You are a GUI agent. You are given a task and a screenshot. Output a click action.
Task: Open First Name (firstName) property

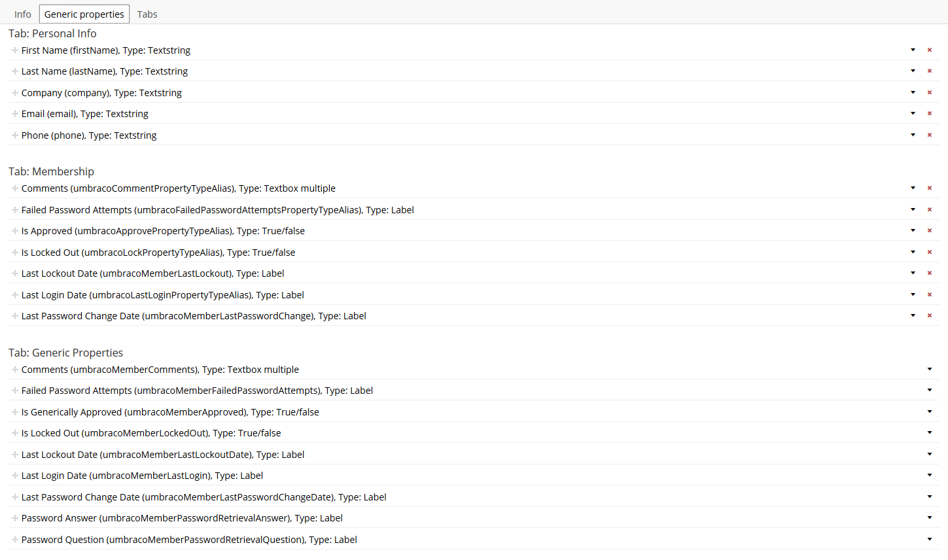tap(106, 50)
